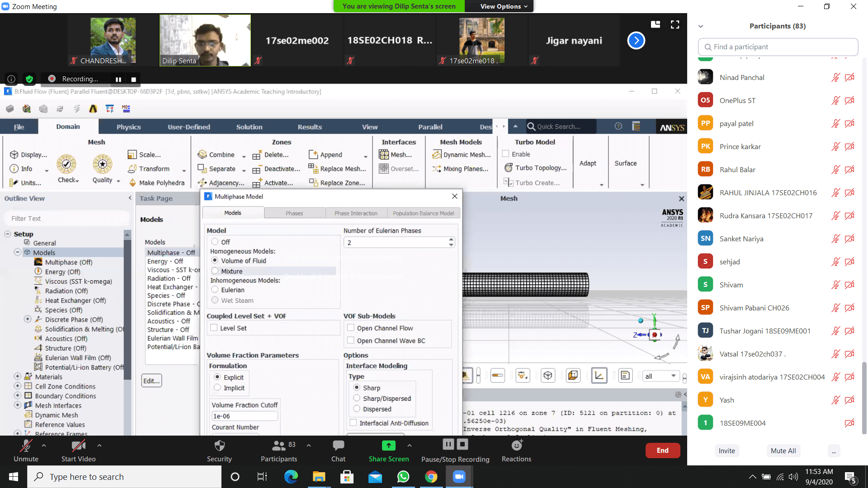Expand the Materials tree node

click(x=17, y=376)
